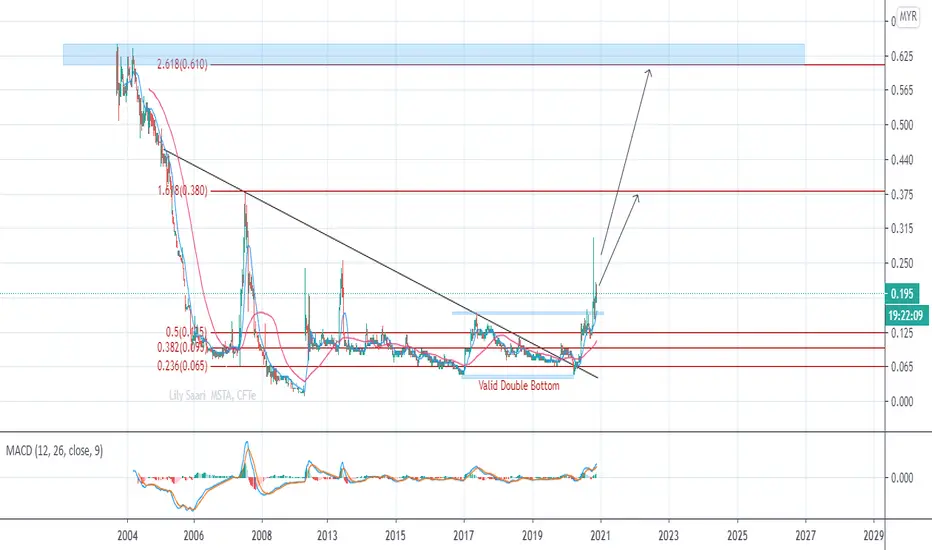Select the 1.618(0.380) Fibonacci level label
This screenshot has height=550, width=932.
point(182,191)
